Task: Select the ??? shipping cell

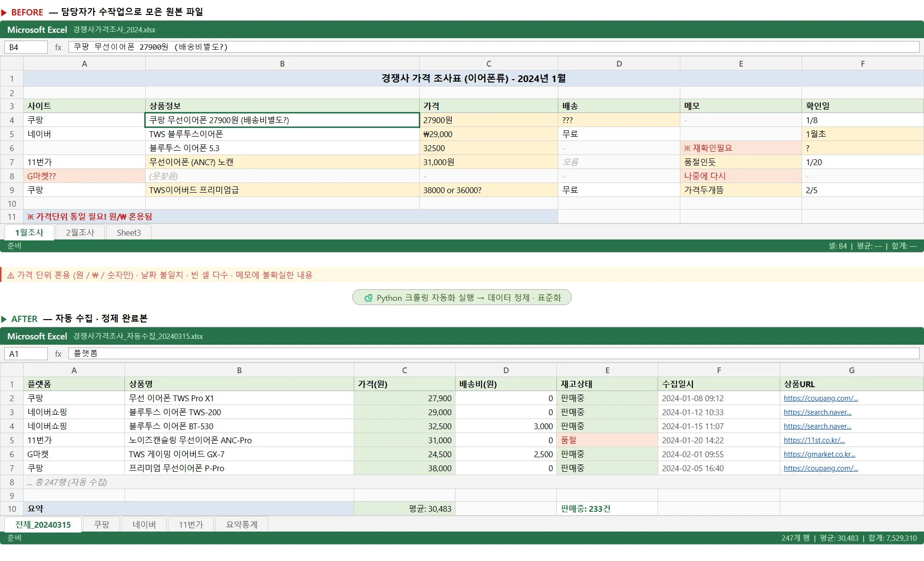Action: tap(619, 120)
